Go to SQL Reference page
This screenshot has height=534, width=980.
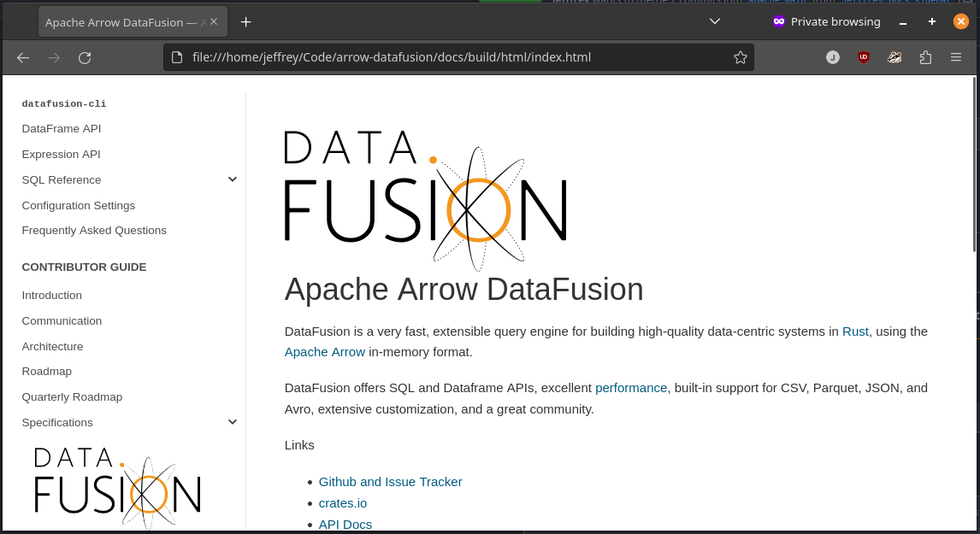click(x=62, y=180)
